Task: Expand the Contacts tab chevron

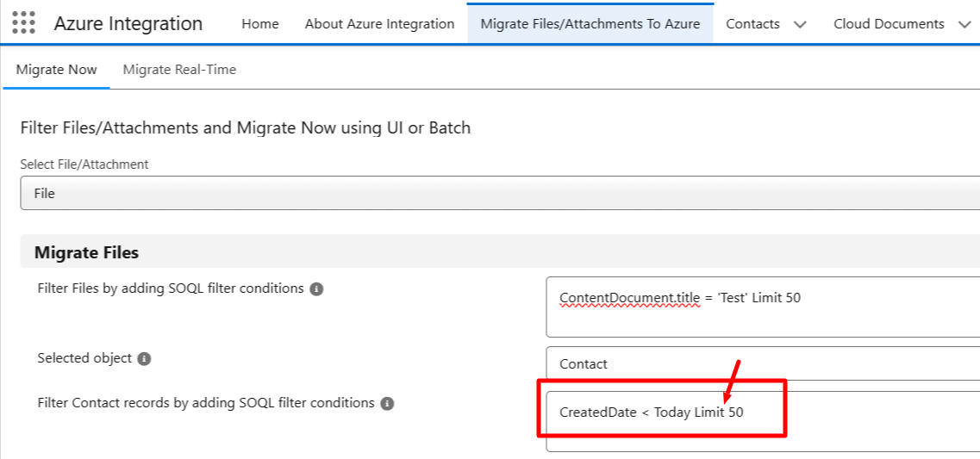Action: point(799,24)
